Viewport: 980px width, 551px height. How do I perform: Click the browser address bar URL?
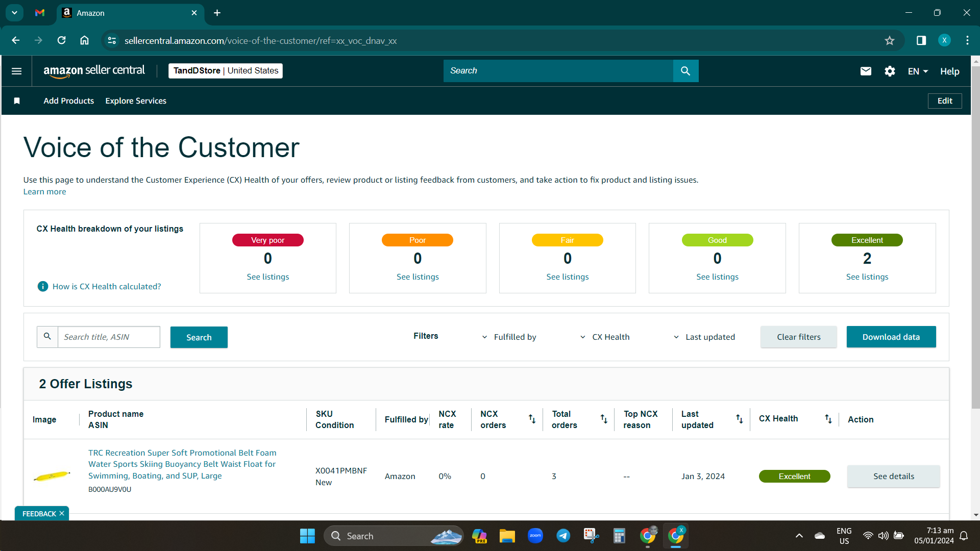coord(260,40)
